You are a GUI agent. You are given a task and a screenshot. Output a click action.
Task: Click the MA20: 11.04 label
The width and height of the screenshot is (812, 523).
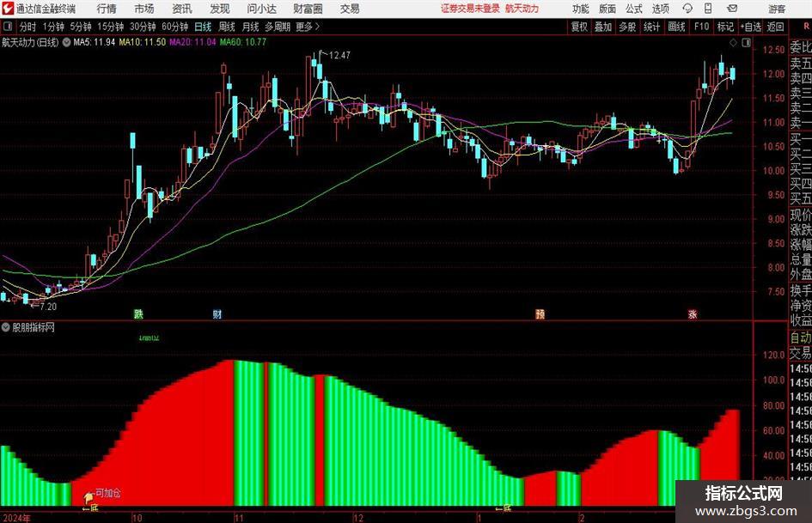click(192, 42)
